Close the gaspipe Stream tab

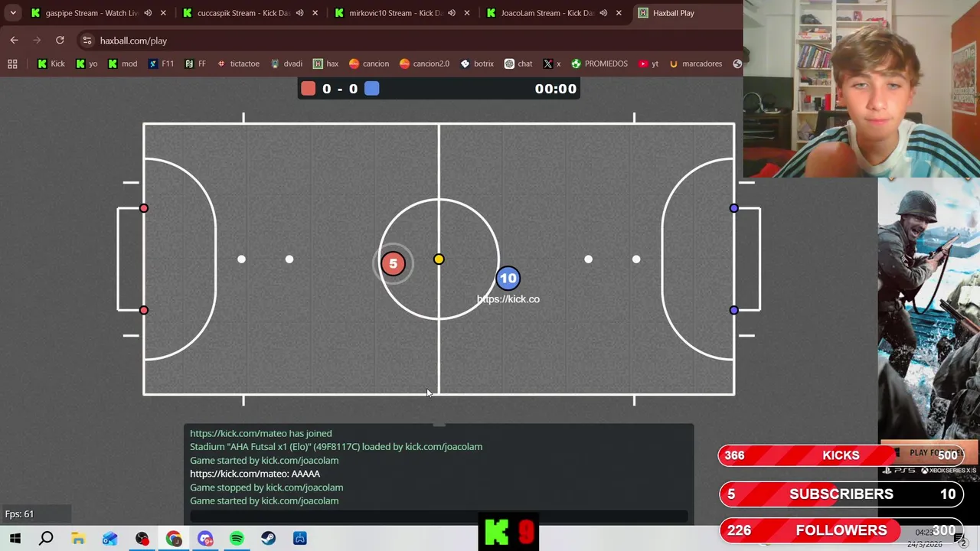coord(163,13)
